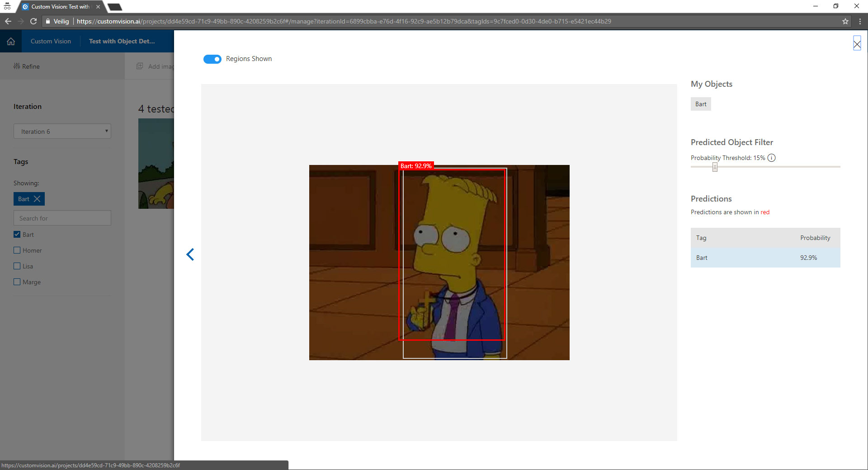Remove the Bart tag filter chip
868x470 pixels.
pyautogui.click(x=37, y=199)
